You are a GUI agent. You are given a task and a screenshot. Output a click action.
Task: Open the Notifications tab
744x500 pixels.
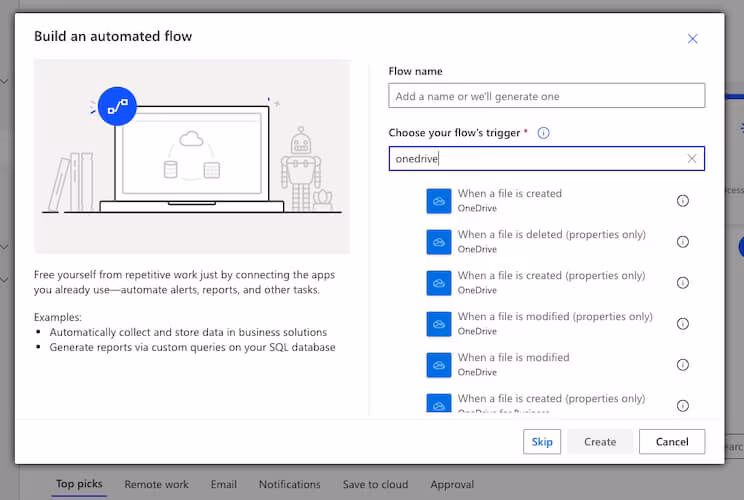tap(289, 484)
